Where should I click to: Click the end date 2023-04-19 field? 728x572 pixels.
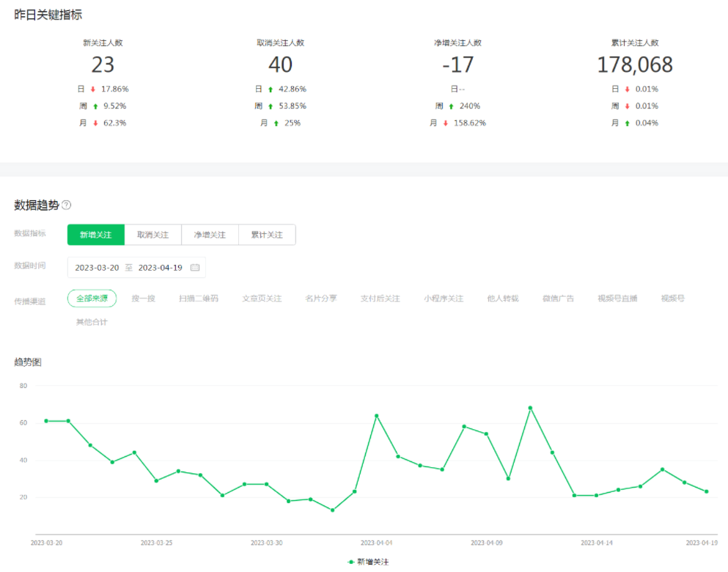(x=160, y=268)
